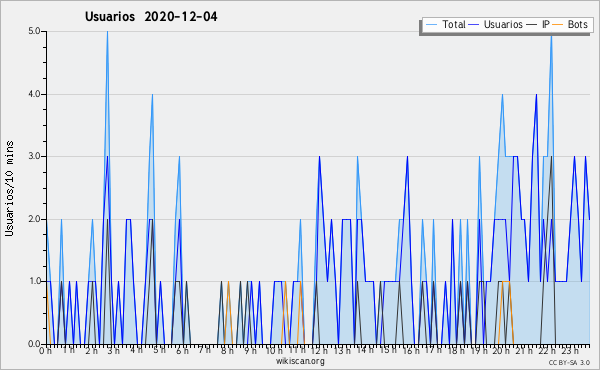Screen dimensions: 600x370
Task: Click the IP legend entry
Action: [x=538, y=25]
